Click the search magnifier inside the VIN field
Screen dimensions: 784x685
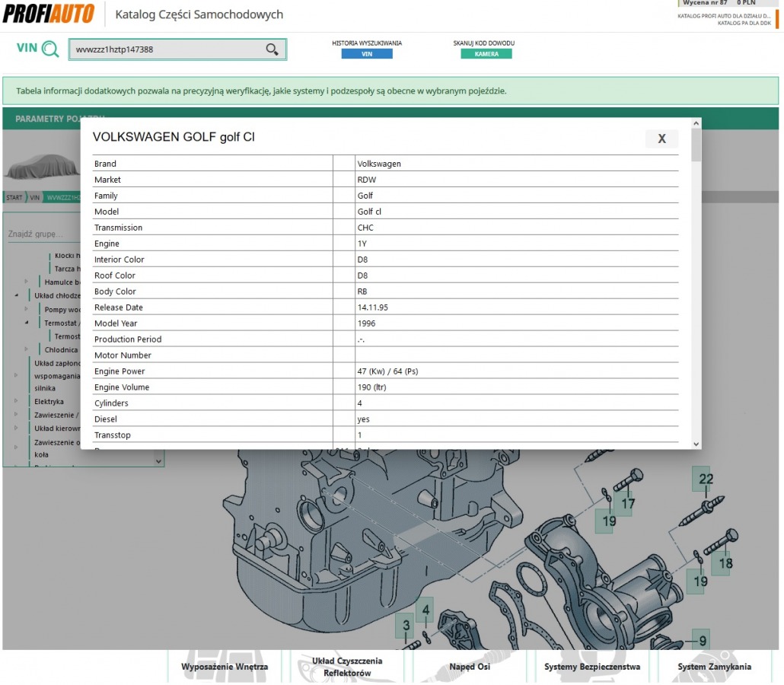pyautogui.click(x=272, y=49)
